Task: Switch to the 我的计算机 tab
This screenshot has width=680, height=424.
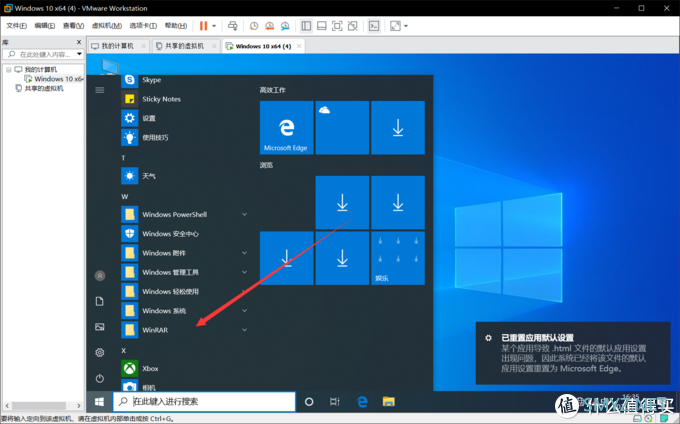Action: 118,46
